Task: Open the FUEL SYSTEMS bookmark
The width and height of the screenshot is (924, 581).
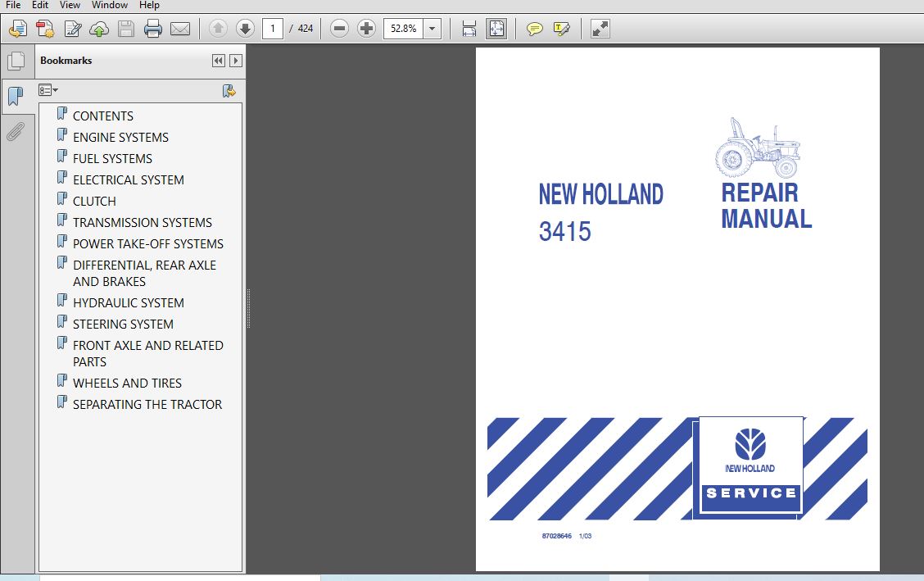Action: [x=112, y=158]
